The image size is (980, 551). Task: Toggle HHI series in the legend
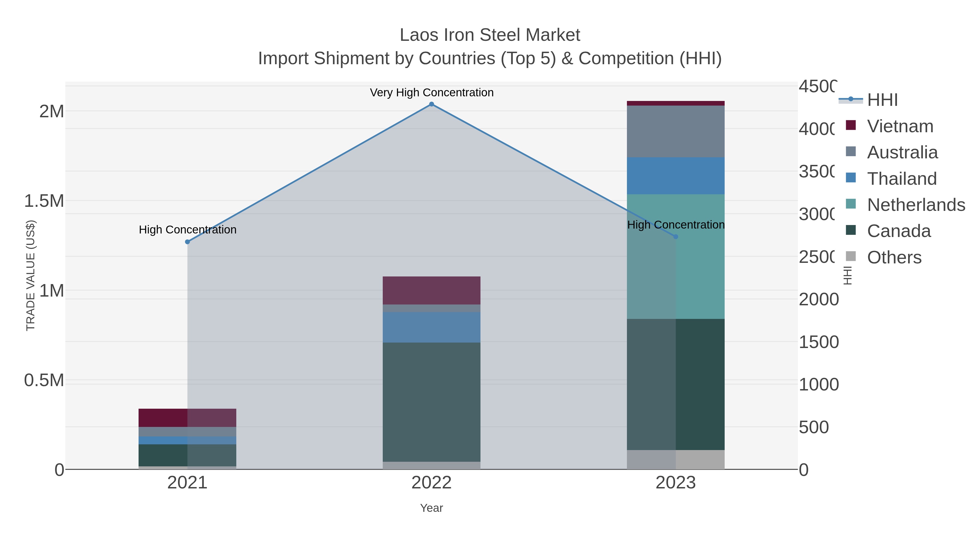(869, 100)
